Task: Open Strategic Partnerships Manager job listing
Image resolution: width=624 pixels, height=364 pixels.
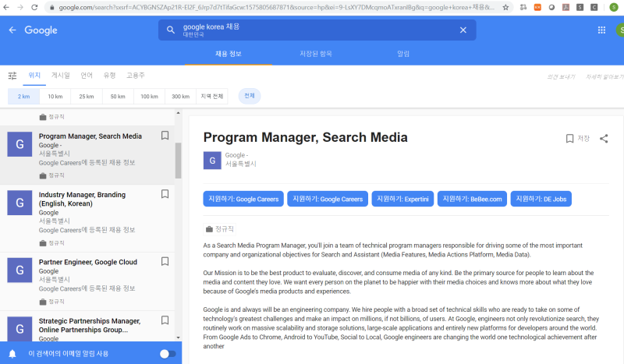Action: click(87, 327)
